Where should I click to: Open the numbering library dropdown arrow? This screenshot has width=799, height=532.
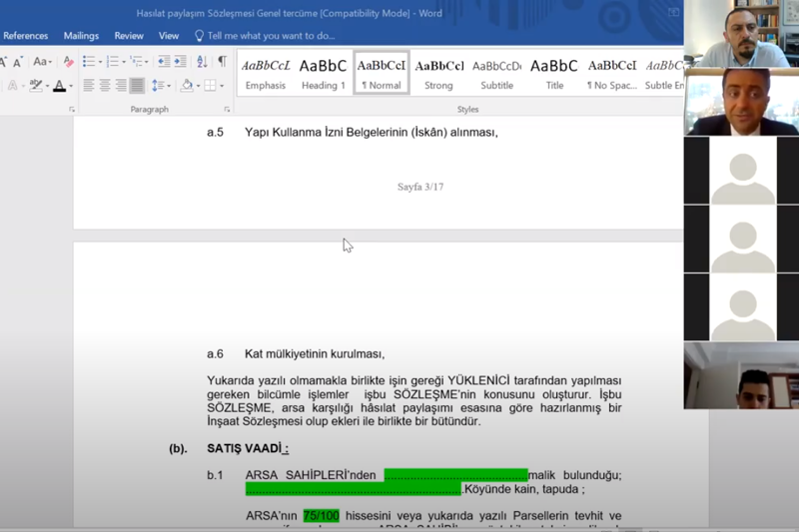[x=124, y=62]
